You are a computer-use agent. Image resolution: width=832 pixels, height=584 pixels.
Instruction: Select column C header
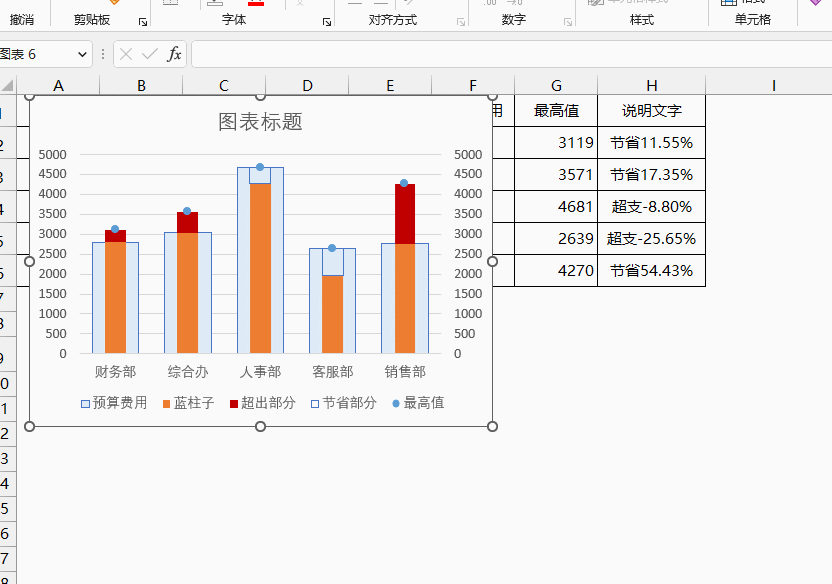(224, 85)
